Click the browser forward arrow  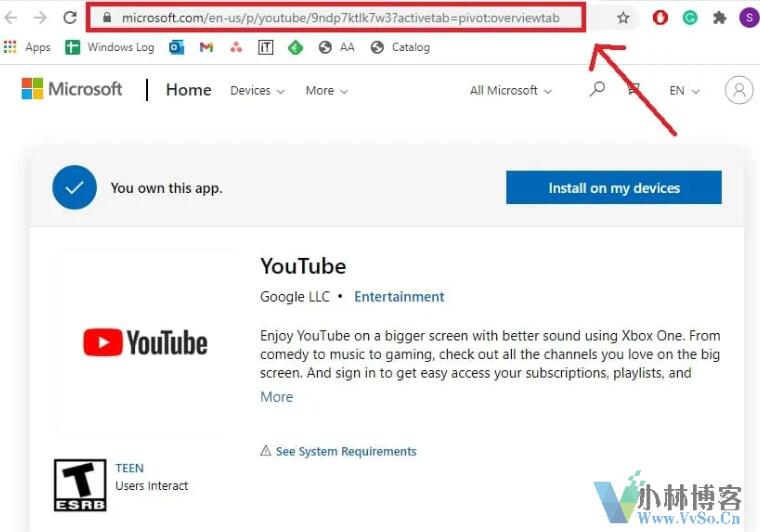click(x=40, y=17)
